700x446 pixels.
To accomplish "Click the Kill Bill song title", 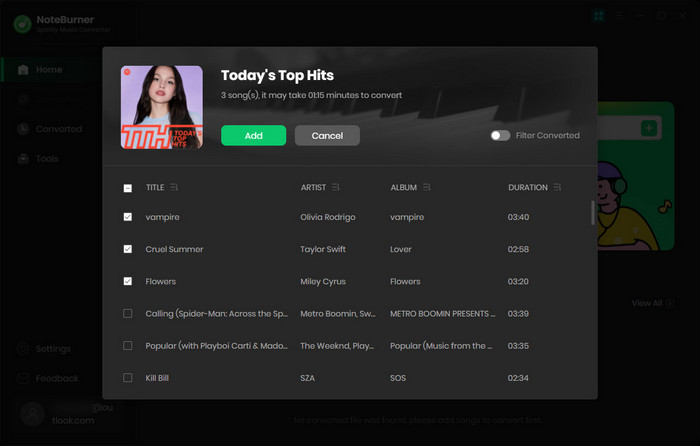I will 157,378.
